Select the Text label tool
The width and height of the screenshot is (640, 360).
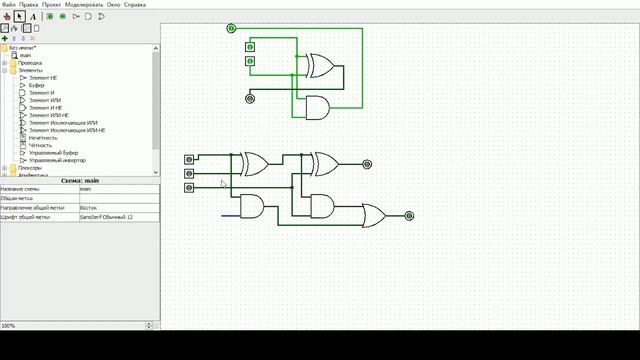(x=33, y=17)
